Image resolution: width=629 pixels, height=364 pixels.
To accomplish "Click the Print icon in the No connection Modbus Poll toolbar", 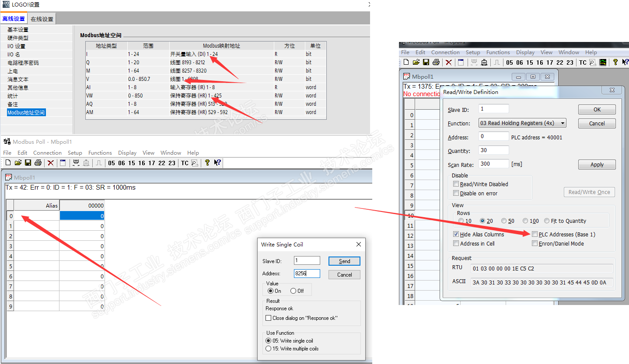I will point(436,62).
